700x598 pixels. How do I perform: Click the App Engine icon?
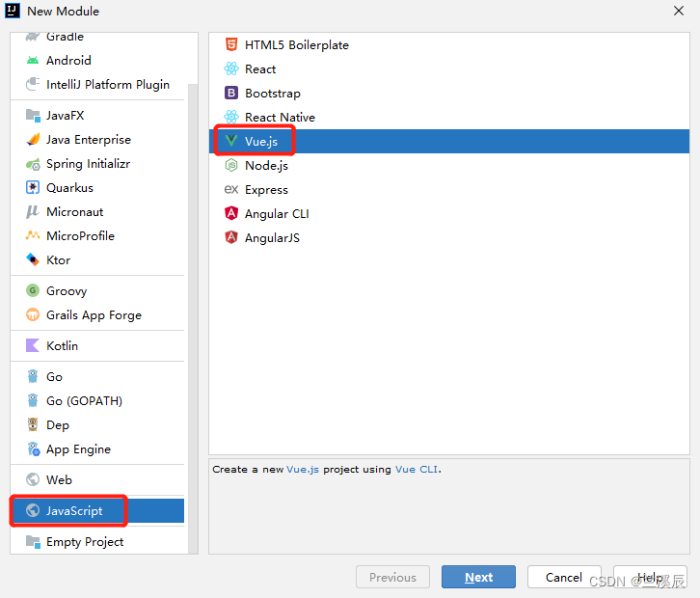pos(34,448)
